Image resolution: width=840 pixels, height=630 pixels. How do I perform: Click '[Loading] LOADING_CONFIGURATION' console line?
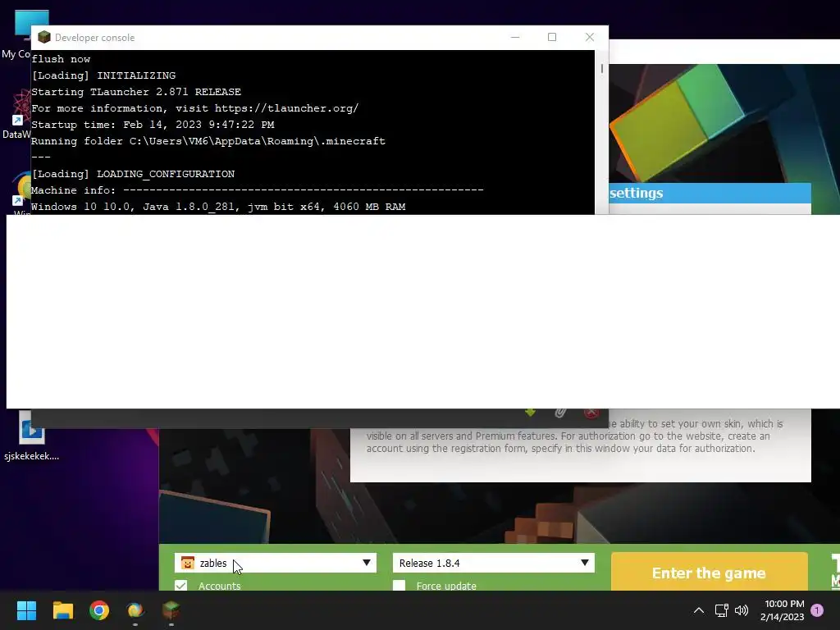pos(133,174)
